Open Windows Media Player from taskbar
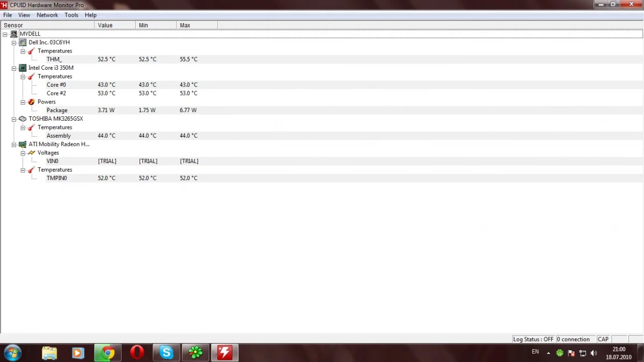This screenshot has width=644, height=362. 78,352
